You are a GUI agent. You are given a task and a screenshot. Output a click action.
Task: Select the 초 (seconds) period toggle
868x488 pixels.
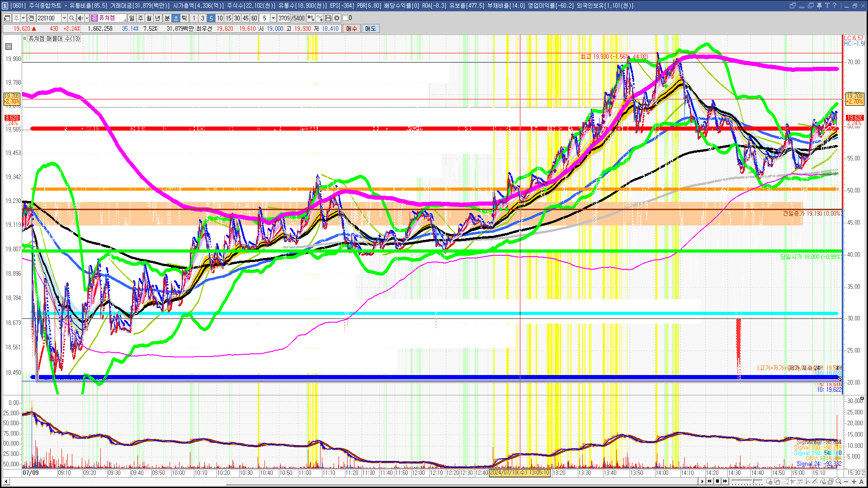tap(176, 18)
